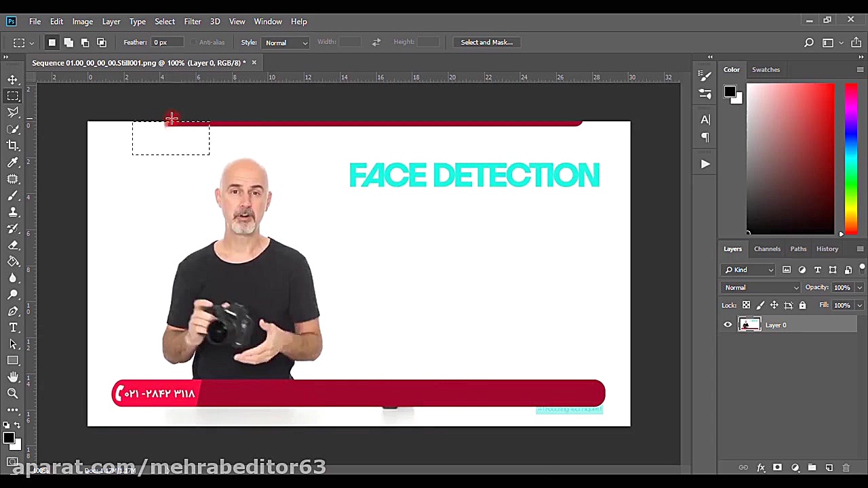
Task: Open the File menu
Action: (x=35, y=21)
